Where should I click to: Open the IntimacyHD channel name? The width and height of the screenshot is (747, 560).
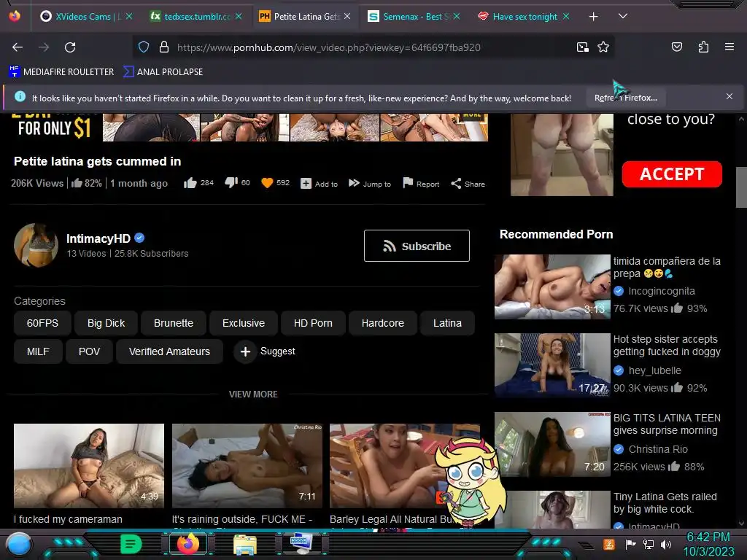click(x=98, y=238)
